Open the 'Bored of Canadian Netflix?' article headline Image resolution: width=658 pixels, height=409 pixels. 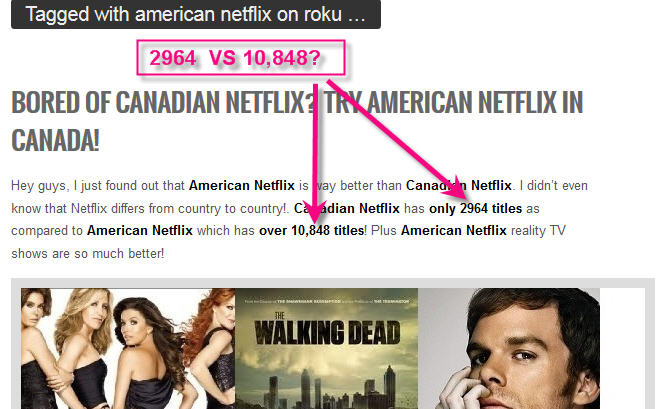pos(297,121)
